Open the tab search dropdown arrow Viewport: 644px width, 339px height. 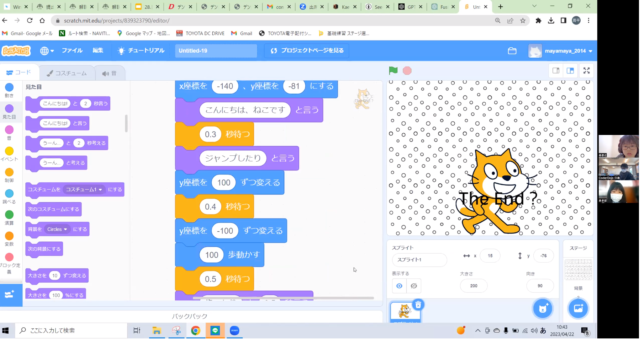pos(534,6)
